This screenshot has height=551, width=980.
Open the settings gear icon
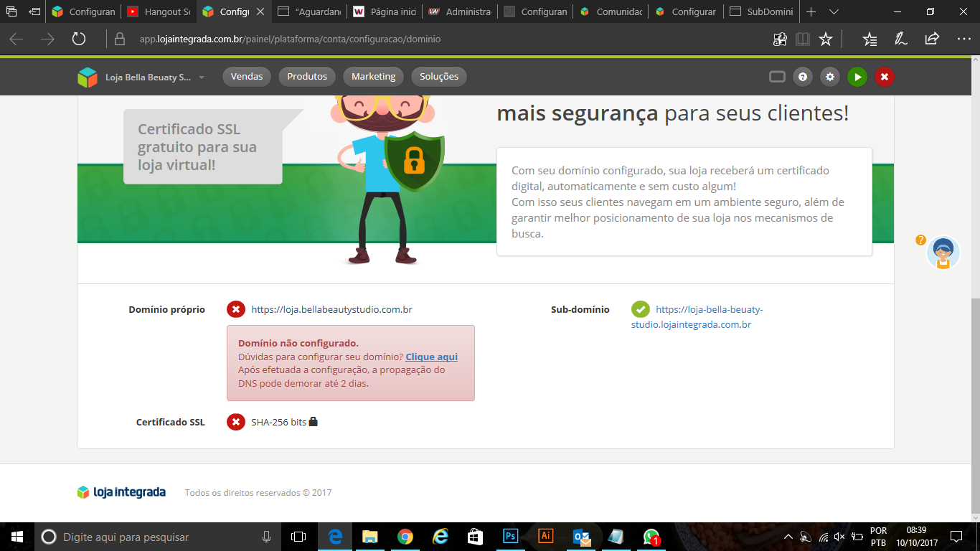830,77
